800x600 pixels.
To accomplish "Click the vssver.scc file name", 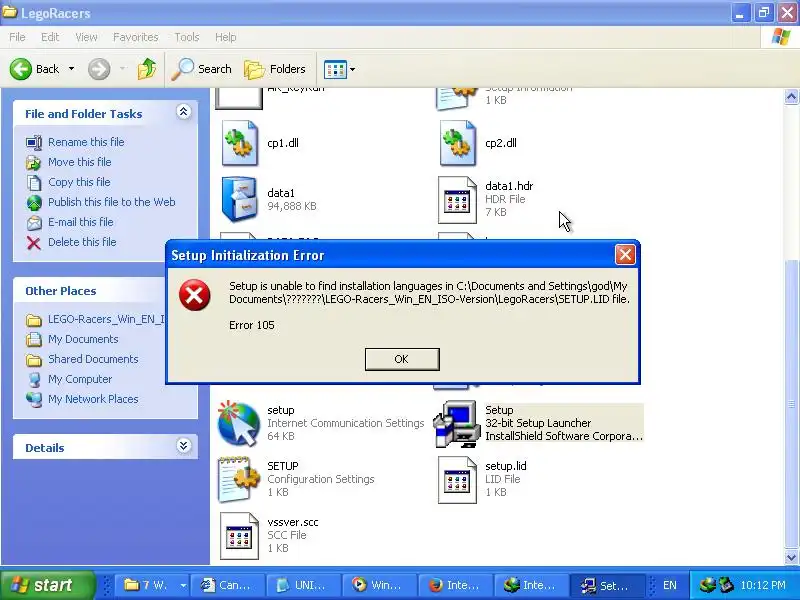I will [293, 522].
